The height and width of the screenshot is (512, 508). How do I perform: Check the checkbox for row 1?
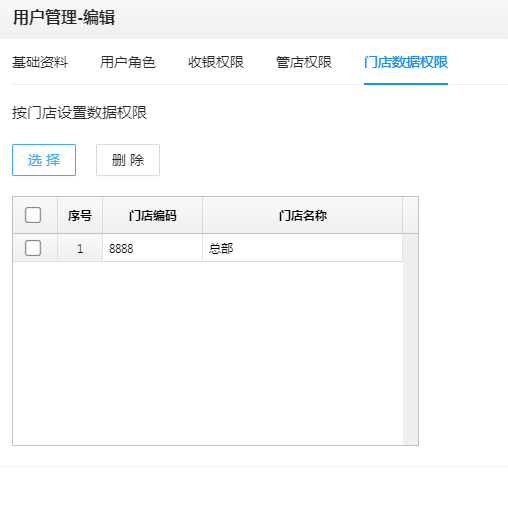(x=33, y=248)
